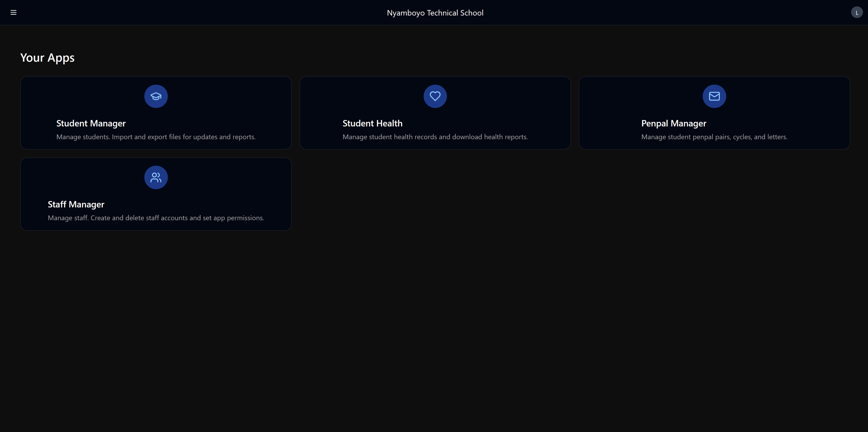Click the graduation cap icon

point(156,96)
